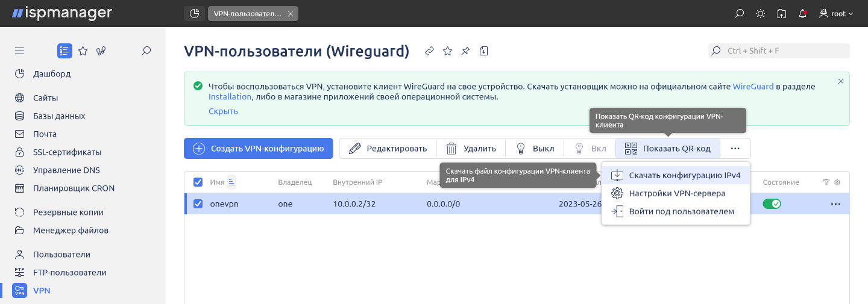Open table filter funnel icon

826,182
